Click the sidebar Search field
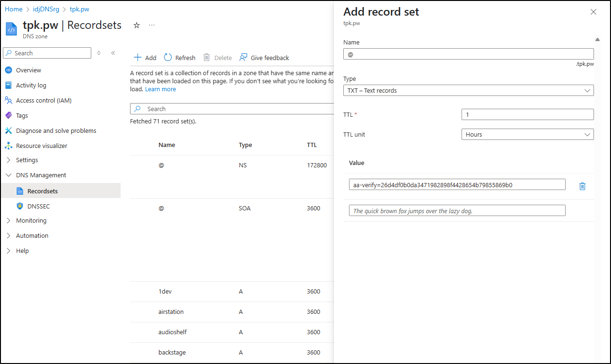Screen dimensions: 611x364 point(47,53)
